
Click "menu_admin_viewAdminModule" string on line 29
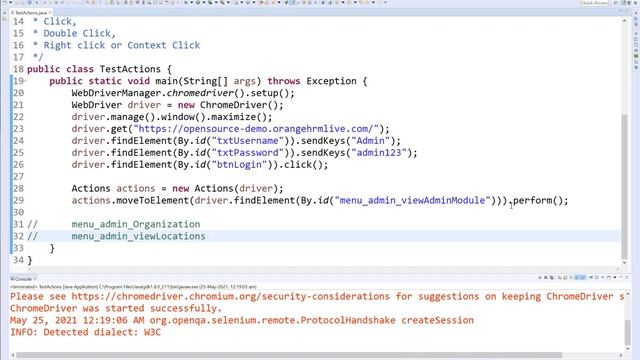coord(412,200)
